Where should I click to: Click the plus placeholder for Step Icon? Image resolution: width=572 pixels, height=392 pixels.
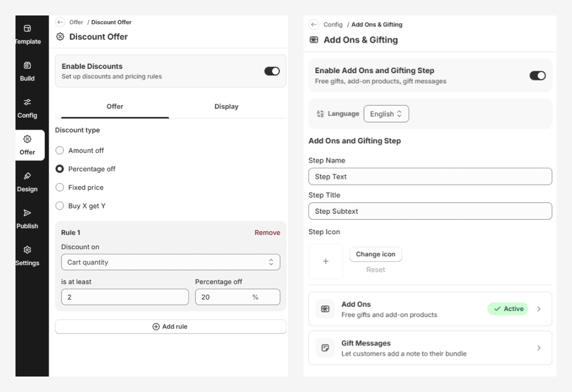326,261
